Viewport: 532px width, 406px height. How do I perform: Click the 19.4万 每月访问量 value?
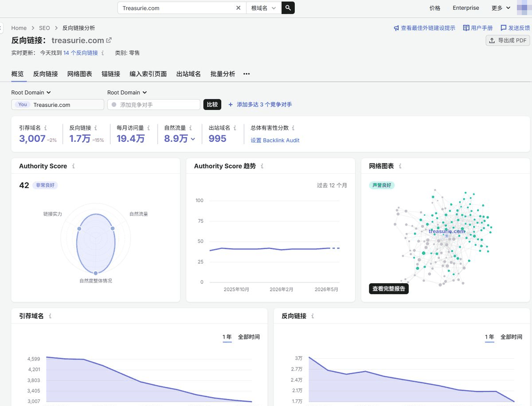point(131,139)
